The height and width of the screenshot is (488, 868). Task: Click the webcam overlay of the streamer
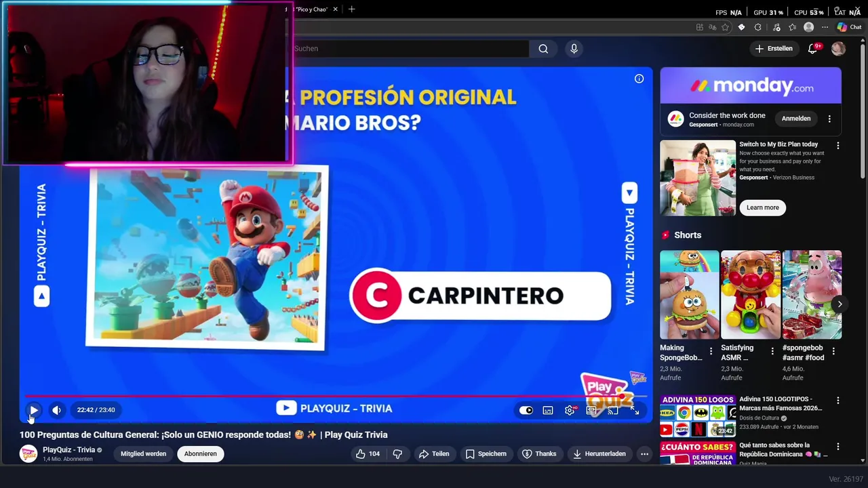(147, 83)
